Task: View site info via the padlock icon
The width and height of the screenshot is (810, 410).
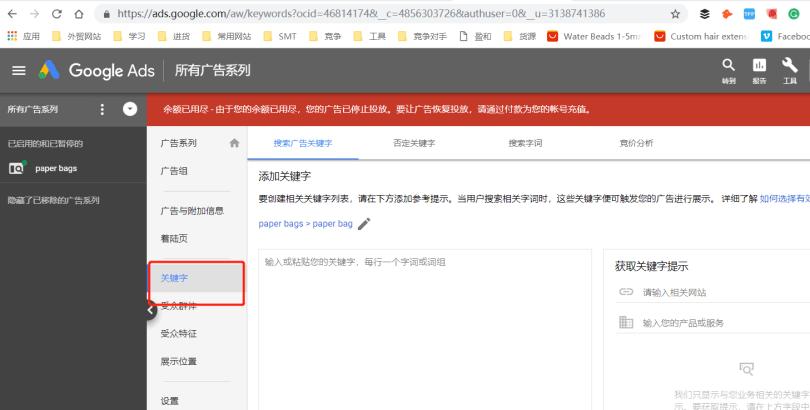Action: (x=106, y=14)
